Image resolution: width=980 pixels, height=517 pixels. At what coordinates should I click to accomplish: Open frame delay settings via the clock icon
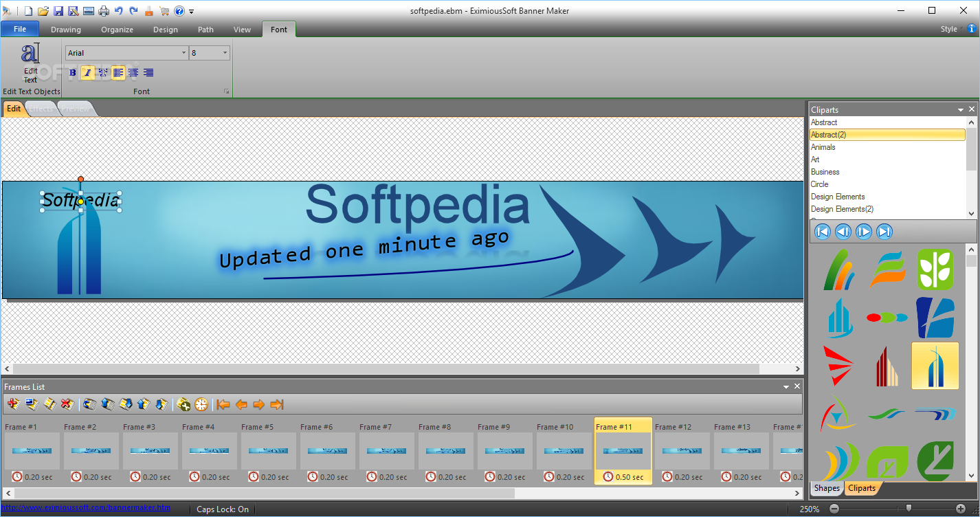point(201,404)
